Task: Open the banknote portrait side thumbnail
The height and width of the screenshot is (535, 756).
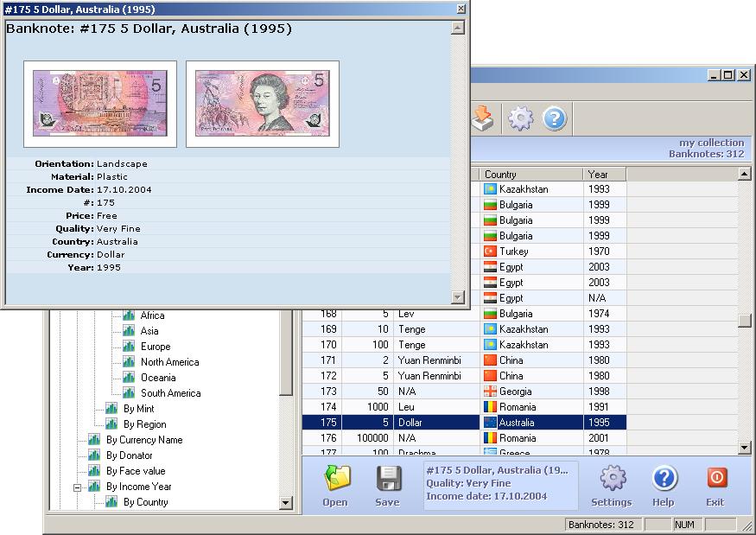Action: tap(263, 104)
